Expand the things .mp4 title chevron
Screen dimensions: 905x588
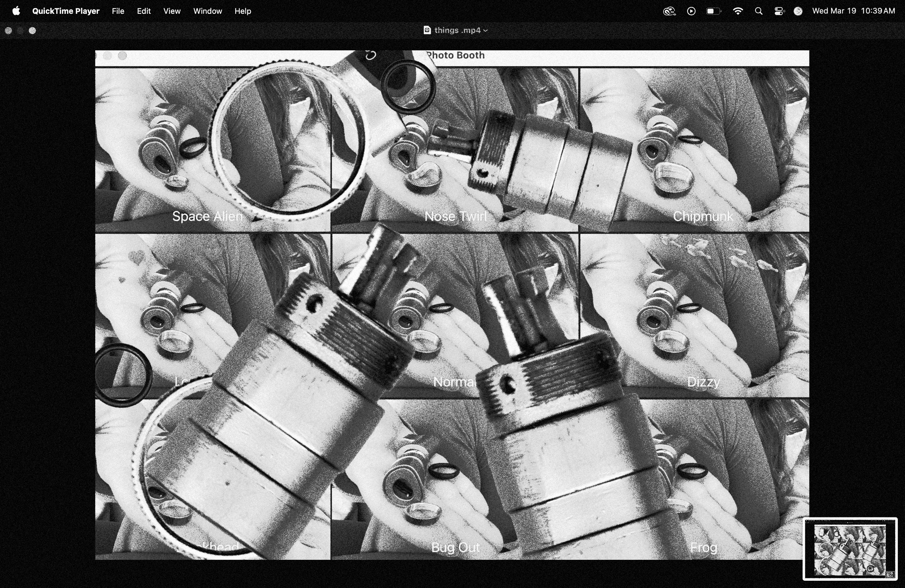point(485,30)
